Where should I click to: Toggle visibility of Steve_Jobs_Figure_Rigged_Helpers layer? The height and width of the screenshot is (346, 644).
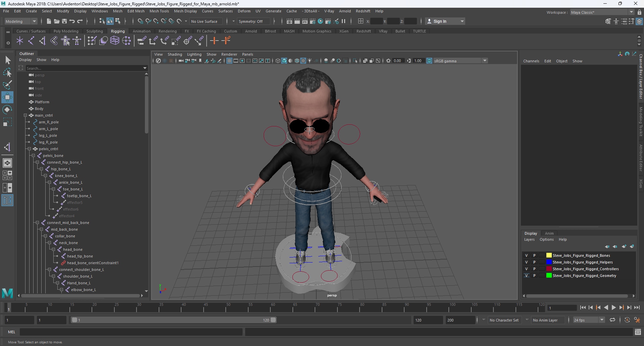tap(526, 262)
